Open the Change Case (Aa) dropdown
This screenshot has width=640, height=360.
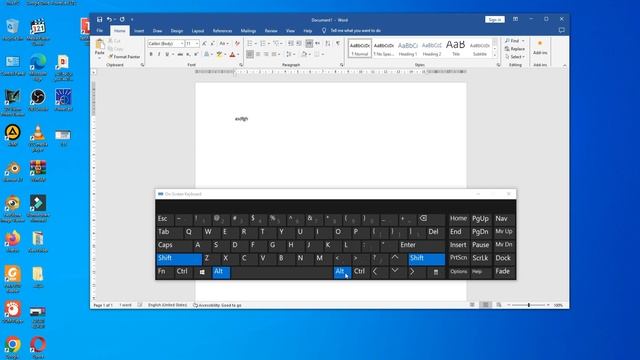224,43
